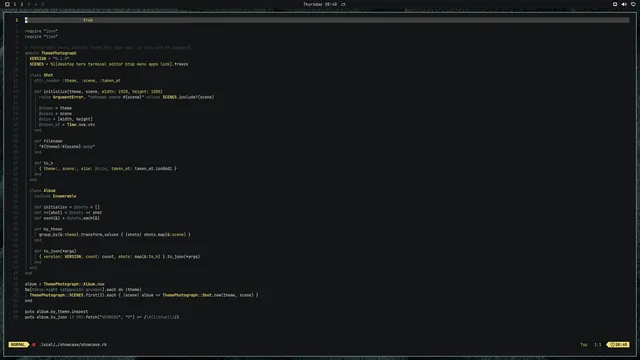Click the red Ruby filetype icon in the statusline
The image size is (640, 360).
(34, 344)
